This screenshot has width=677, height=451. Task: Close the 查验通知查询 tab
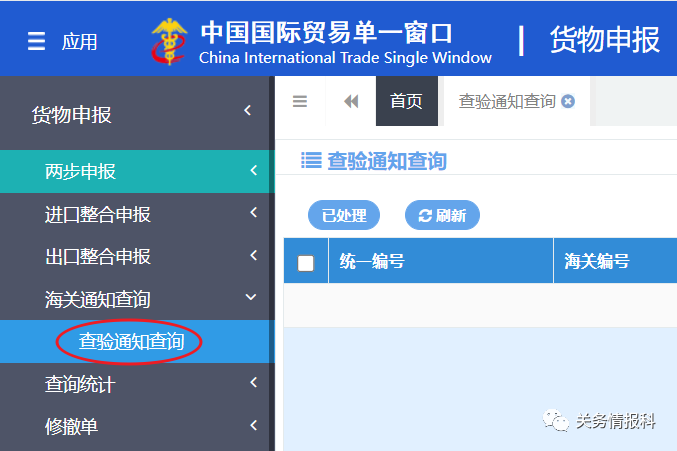point(568,101)
